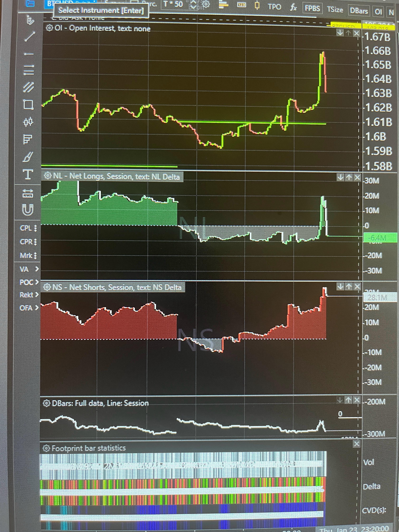399x532 pixels.
Task: Move the NS Net Shorts panel up
Action: coord(349,286)
